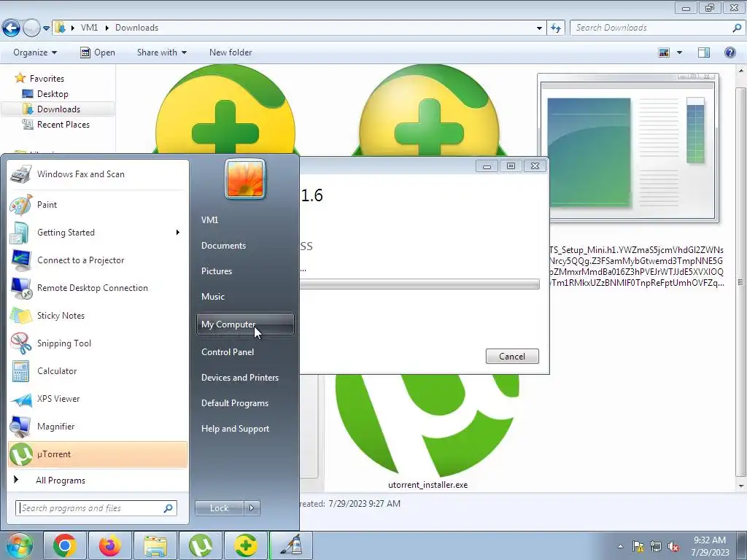Image resolution: width=747 pixels, height=560 pixels.
Task: Refresh the Downloads folder view
Action: tap(556, 28)
